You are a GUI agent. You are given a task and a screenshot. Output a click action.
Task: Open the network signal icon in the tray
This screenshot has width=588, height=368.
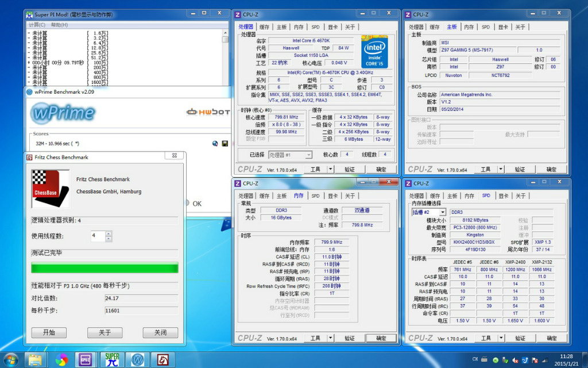coord(545,360)
